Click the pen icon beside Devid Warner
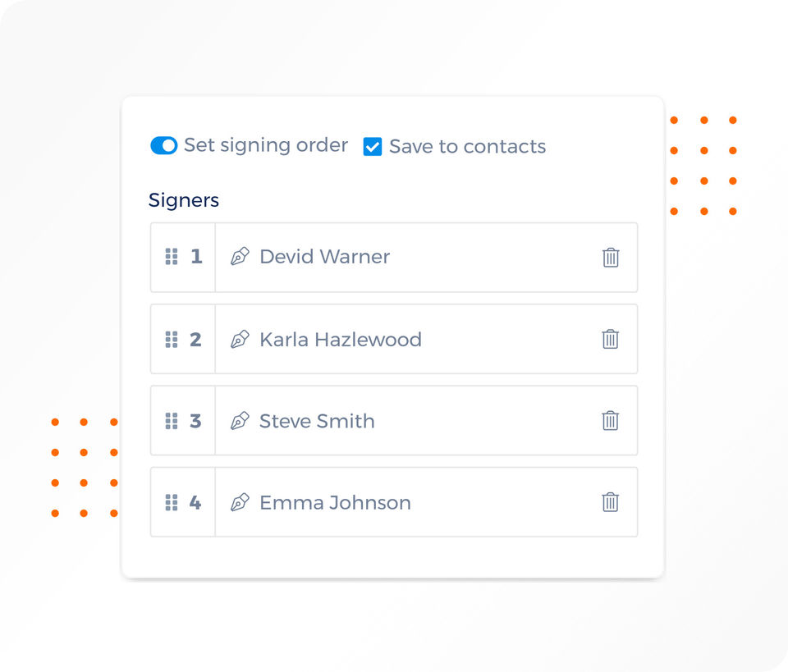Viewport: 788px width, 672px height. point(240,257)
